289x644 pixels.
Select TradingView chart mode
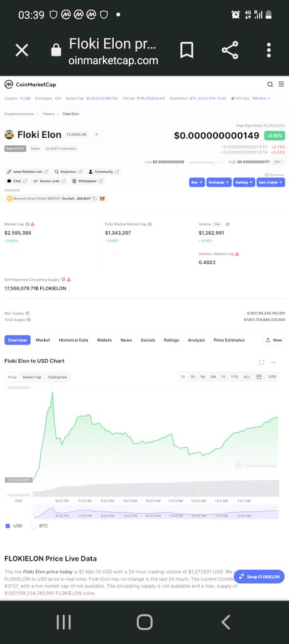(57, 377)
